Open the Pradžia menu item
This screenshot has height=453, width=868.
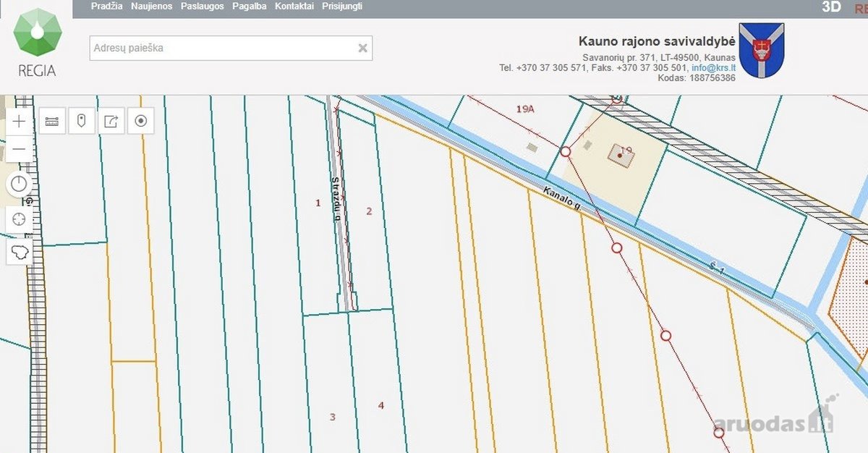107,6
